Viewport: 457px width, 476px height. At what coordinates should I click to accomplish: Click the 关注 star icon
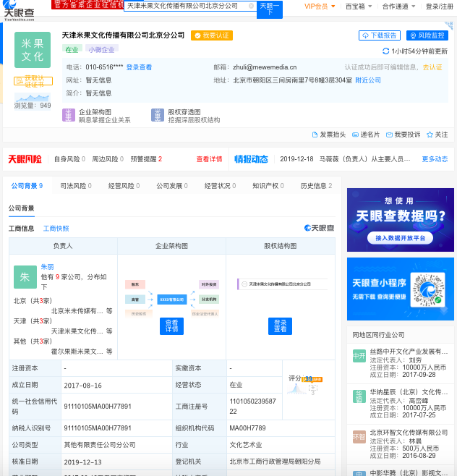430,135
